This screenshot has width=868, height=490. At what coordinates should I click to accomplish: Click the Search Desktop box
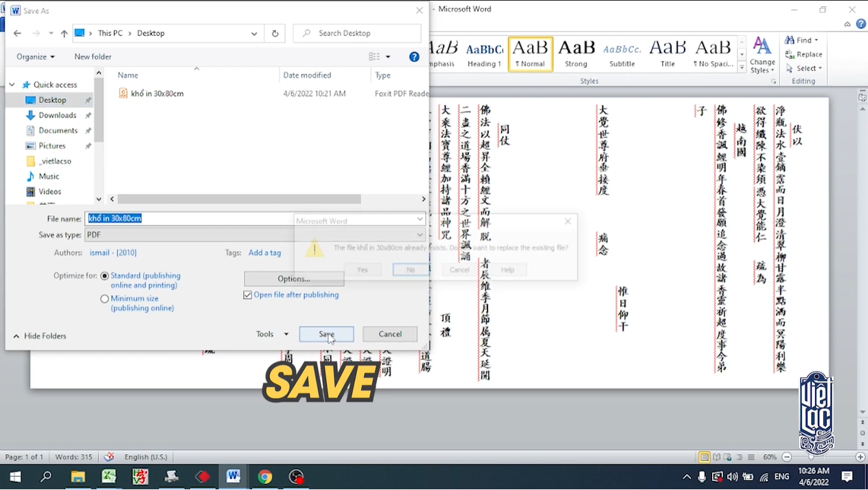(x=357, y=33)
